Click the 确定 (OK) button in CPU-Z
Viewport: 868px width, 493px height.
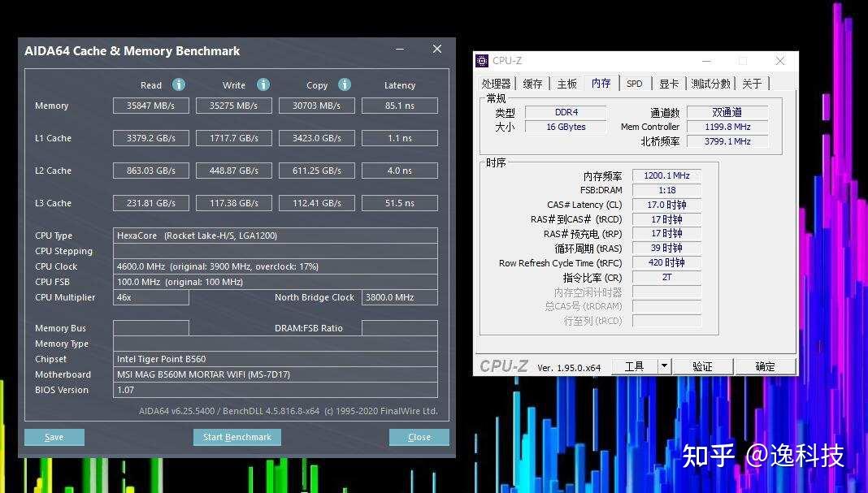pyautogui.click(x=765, y=365)
